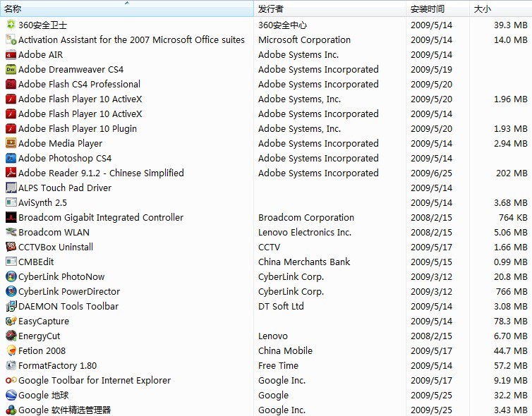Click the DAEMON Tools Toolbar icon
Screen dimensions: 532x416
click(x=11, y=306)
